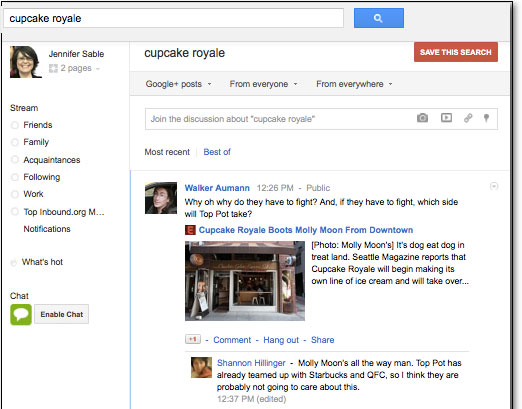Click the Top Inbound.org circle icon

point(15,211)
